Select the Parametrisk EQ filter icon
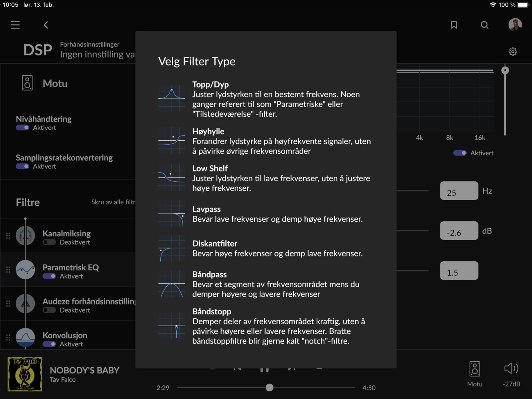The width and height of the screenshot is (532, 399). coord(25,270)
